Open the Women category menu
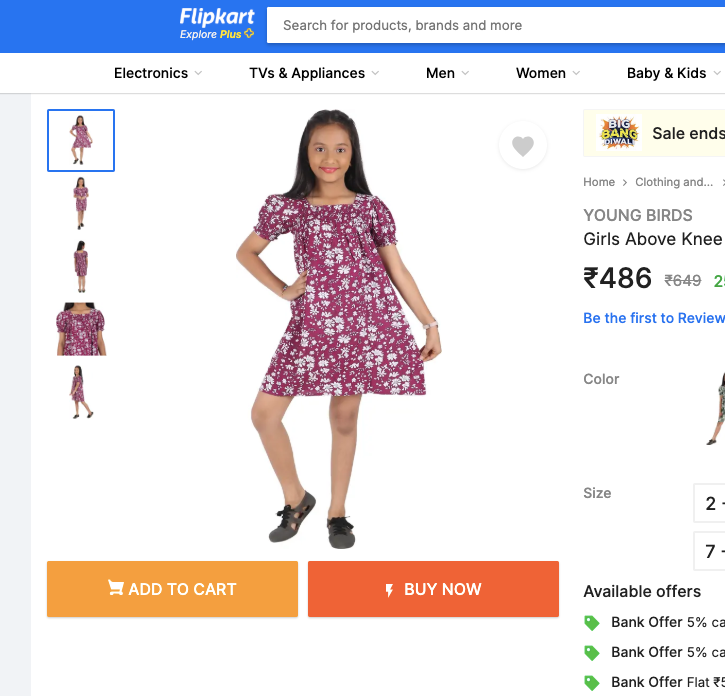The image size is (725, 696). pyautogui.click(x=548, y=73)
